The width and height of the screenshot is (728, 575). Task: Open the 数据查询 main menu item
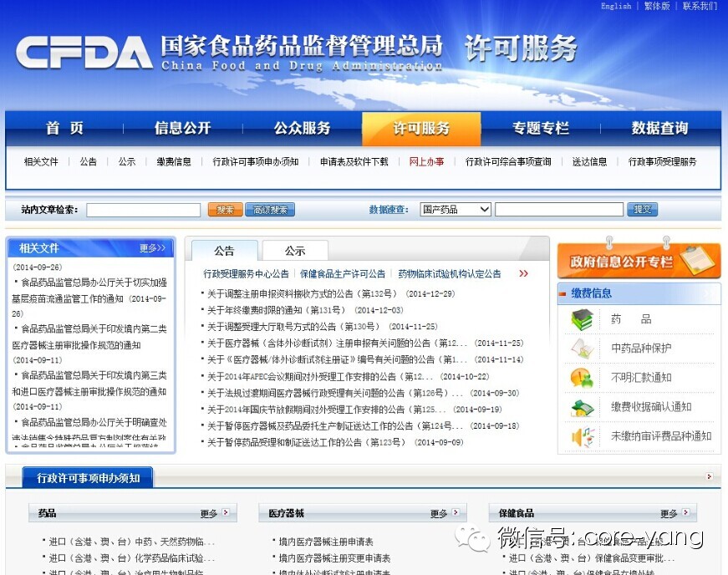659,128
